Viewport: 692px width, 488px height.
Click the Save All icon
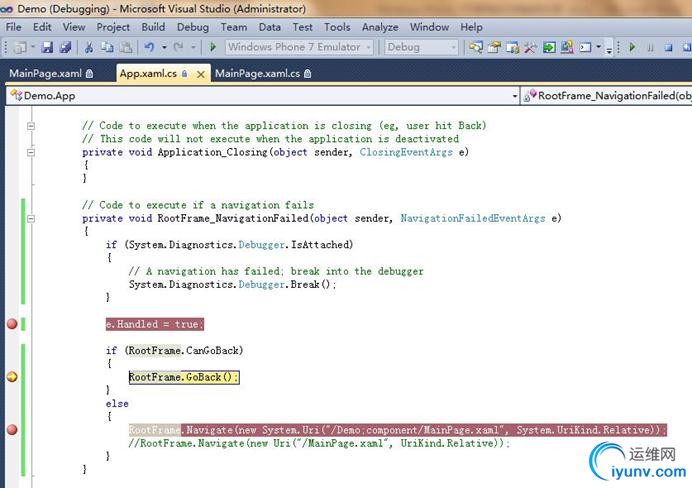tap(65, 47)
